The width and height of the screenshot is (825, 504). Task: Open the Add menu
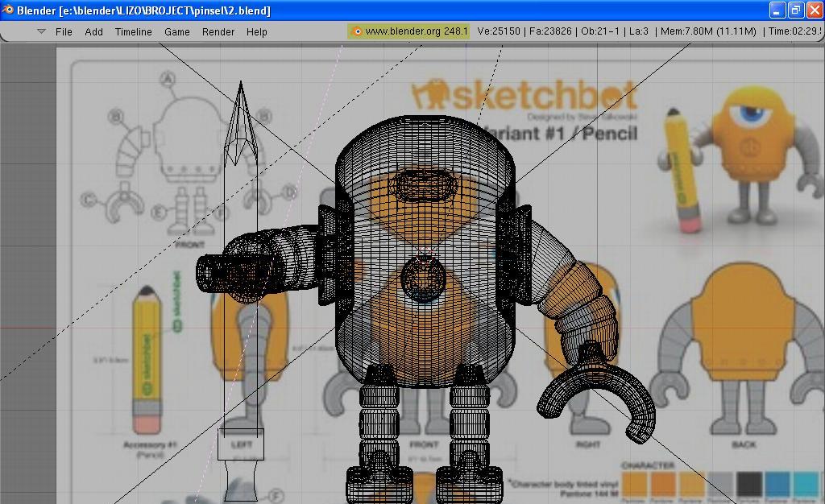pyautogui.click(x=93, y=31)
